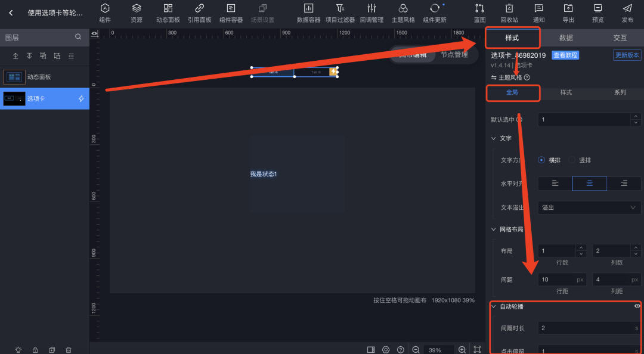The width and height of the screenshot is (644, 354).
Task: Select the 动态面板 layer
Action: click(45, 77)
